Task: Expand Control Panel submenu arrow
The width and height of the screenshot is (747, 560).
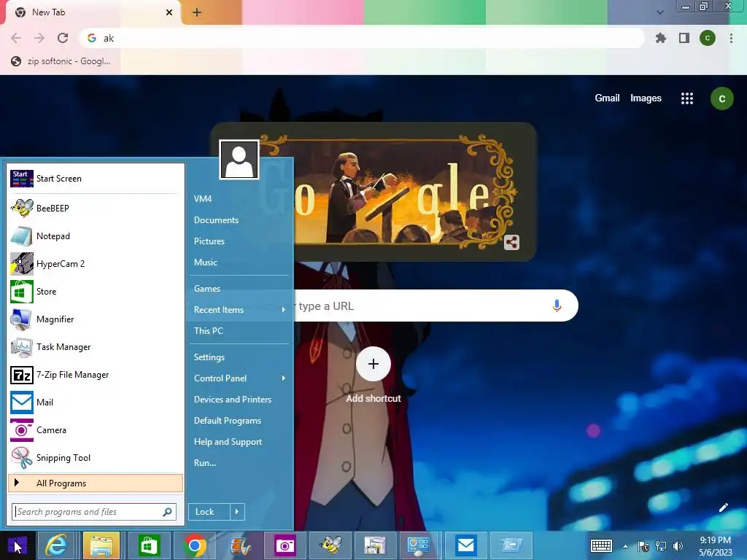Action: 284,378
